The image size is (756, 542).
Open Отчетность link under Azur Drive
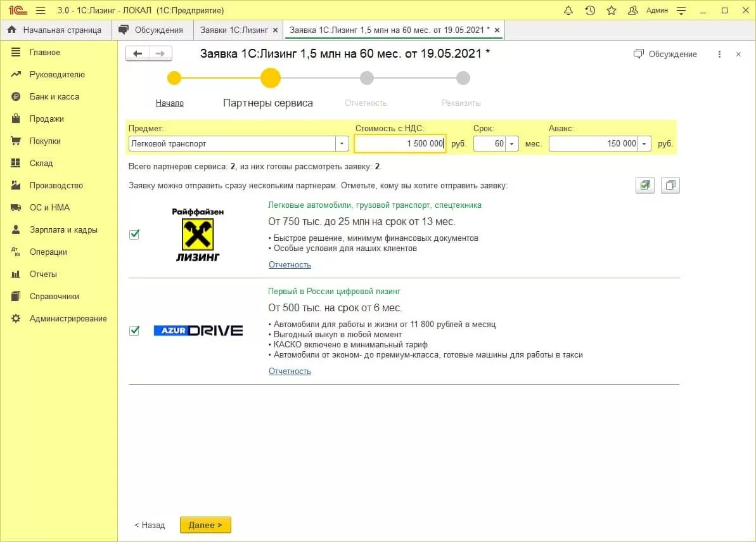click(290, 371)
